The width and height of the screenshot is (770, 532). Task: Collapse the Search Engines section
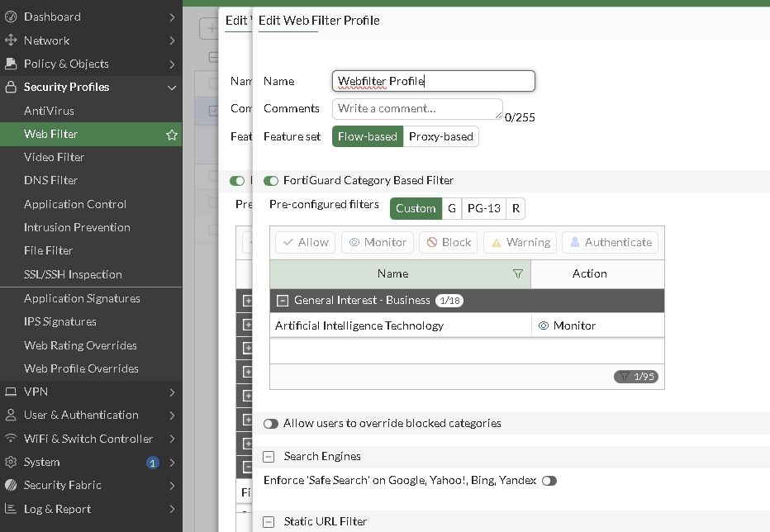[269, 457]
